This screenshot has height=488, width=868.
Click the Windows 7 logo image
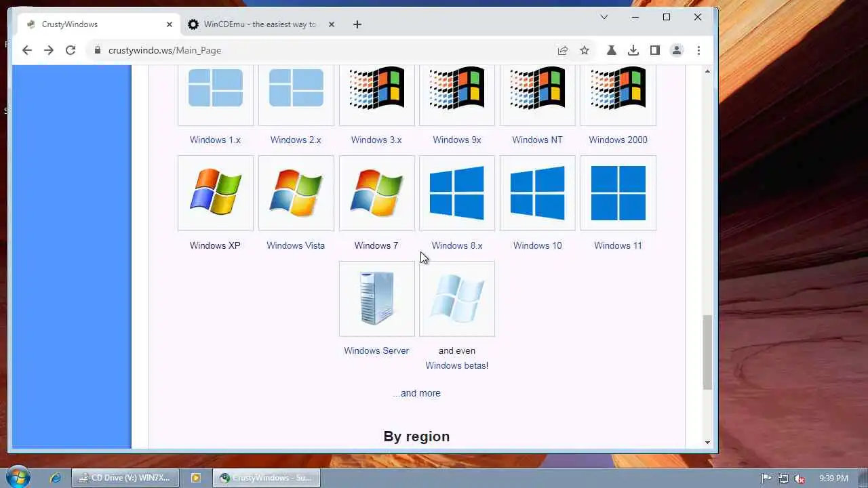[377, 193]
